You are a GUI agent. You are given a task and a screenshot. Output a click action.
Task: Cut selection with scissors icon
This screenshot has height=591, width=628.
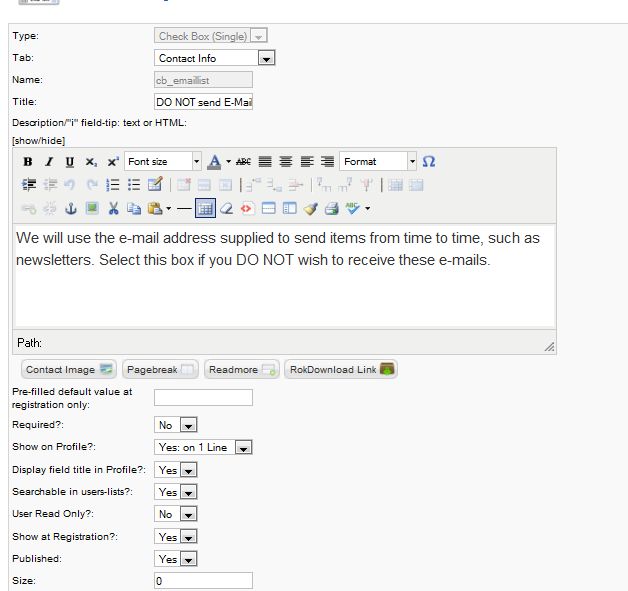[113, 209]
